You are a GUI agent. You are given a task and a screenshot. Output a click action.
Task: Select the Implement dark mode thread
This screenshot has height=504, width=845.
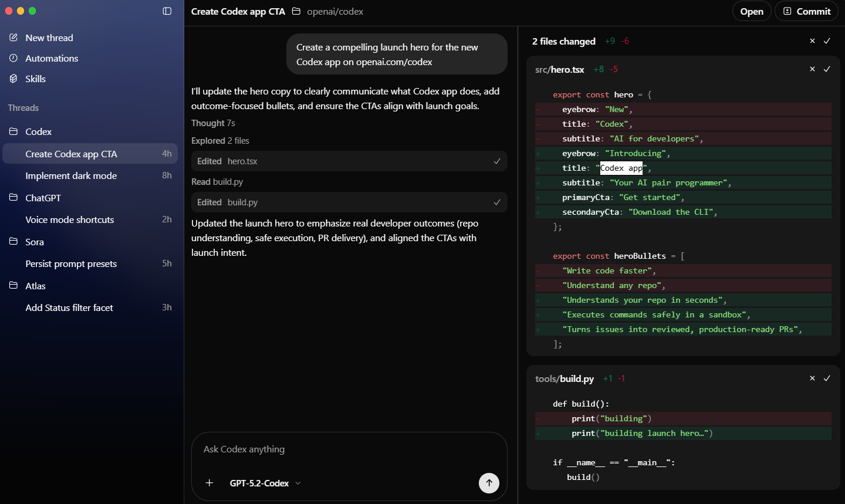71,175
